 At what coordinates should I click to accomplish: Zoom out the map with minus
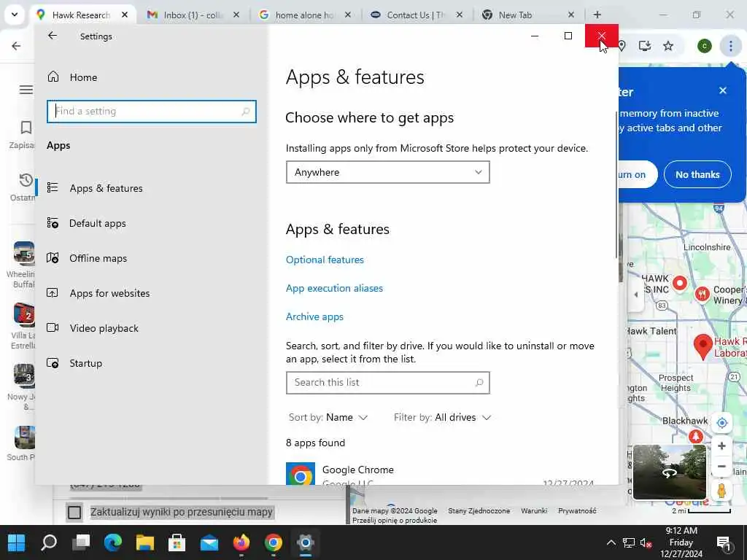tap(721, 467)
